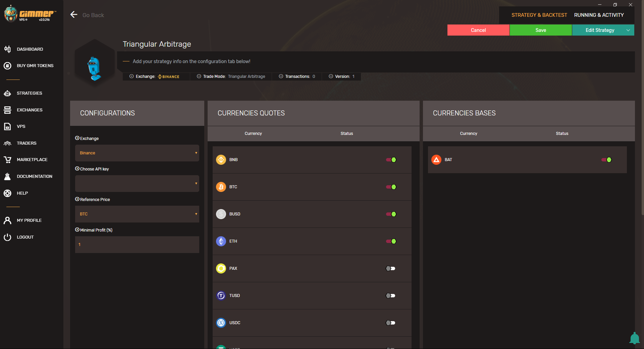Open the Choose API key dropdown

[x=137, y=184]
